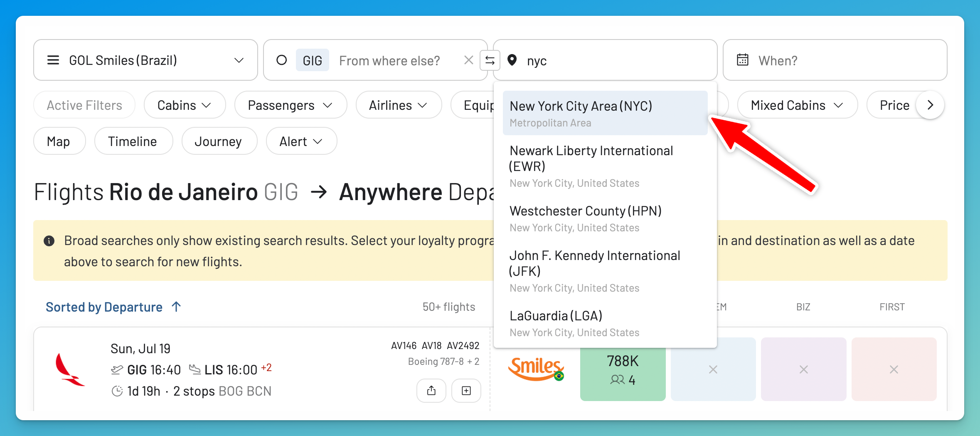Viewport: 980px width, 436px height.
Task: Click the unavailable first class cell
Action: click(894, 369)
